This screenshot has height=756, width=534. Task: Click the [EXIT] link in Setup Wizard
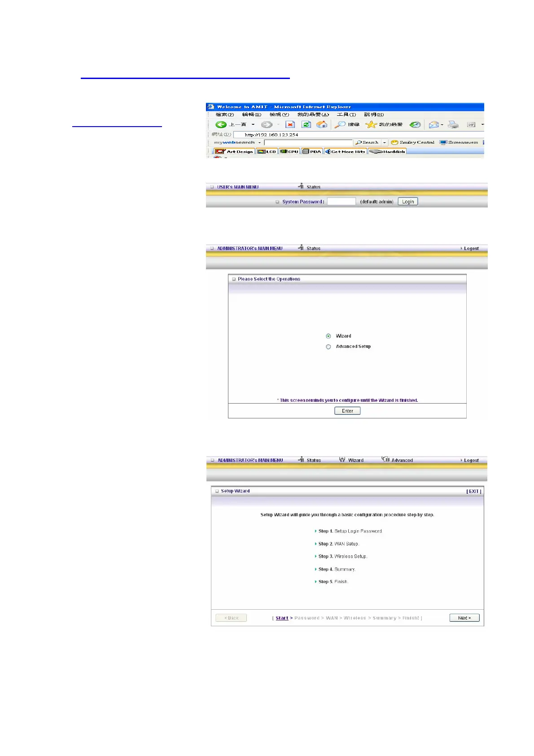point(474,491)
